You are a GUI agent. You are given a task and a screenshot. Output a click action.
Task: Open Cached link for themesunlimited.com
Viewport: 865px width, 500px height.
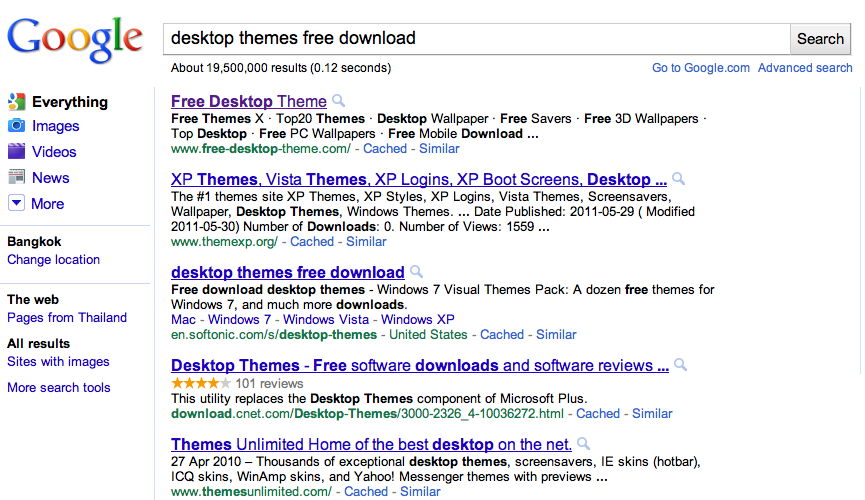(x=366, y=492)
